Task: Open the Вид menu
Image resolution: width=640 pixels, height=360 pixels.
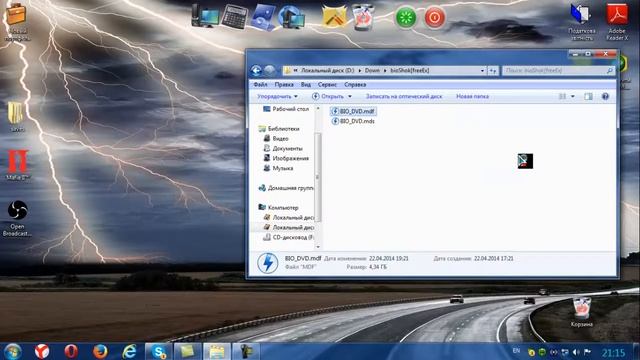Action: [306, 84]
